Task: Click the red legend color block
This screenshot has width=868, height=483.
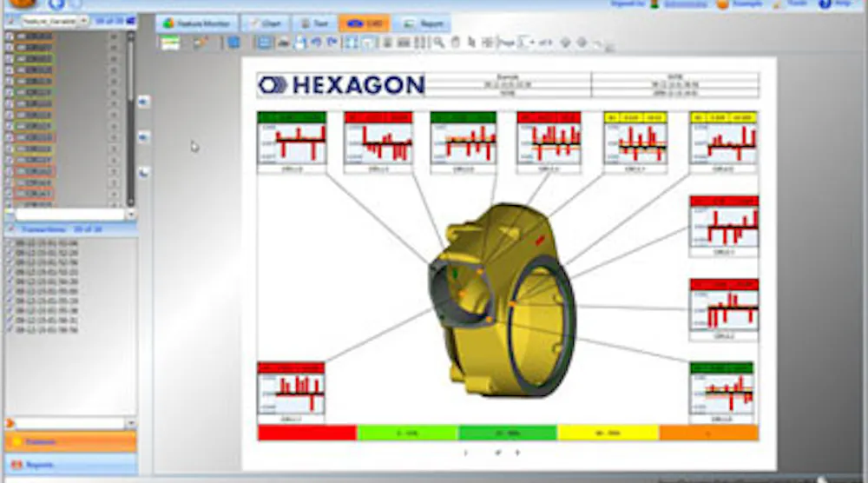Action: (x=307, y=433)
